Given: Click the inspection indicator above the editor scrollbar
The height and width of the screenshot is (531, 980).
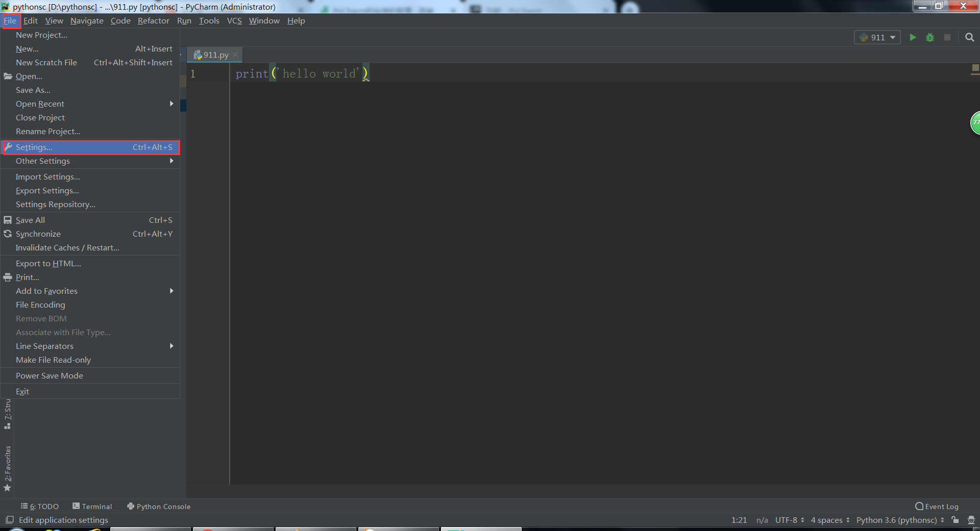Looking at the screenshot, I should click(975, 68).
